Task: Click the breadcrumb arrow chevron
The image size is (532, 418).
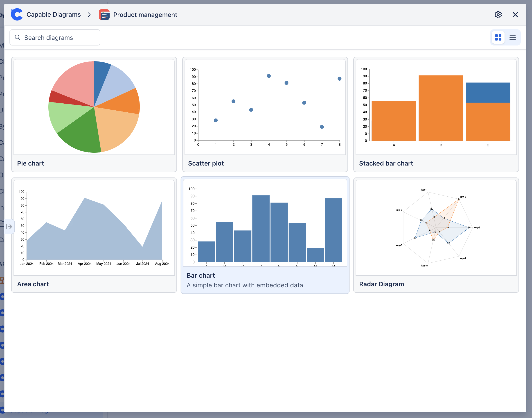Action: click(x=89, y=15)
